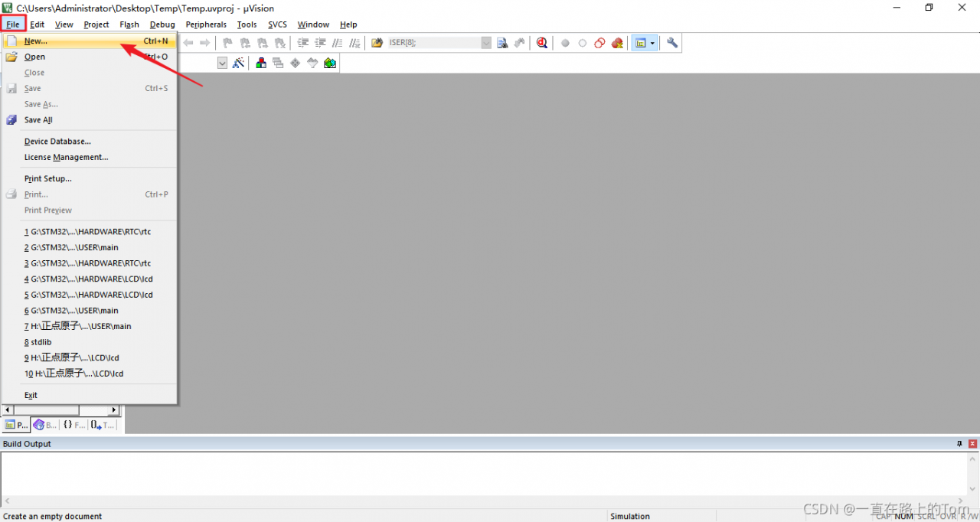This screenshot has height=522, width=980.
Task: Expand the target selection dropdown arrow
Action: click(x=222, y=63)
